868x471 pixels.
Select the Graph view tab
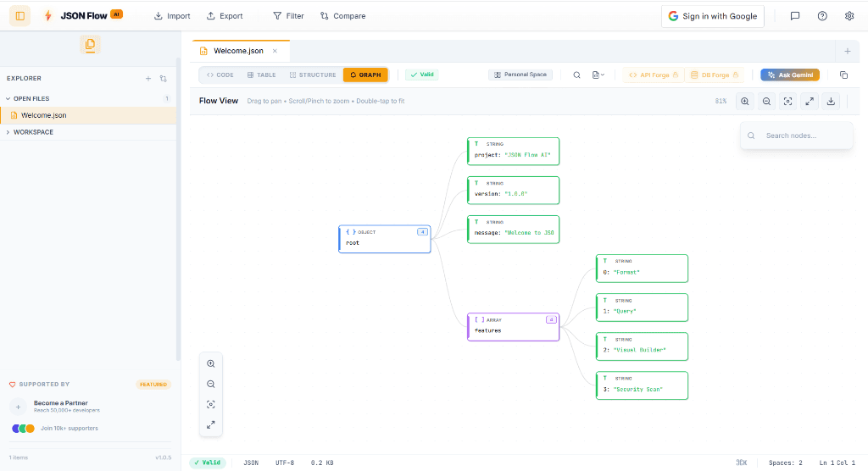coord(365,75)
